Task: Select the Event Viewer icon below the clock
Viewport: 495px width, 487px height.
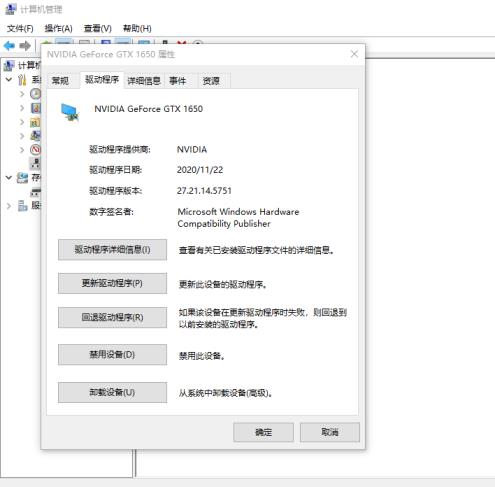Action: point(36,108)
